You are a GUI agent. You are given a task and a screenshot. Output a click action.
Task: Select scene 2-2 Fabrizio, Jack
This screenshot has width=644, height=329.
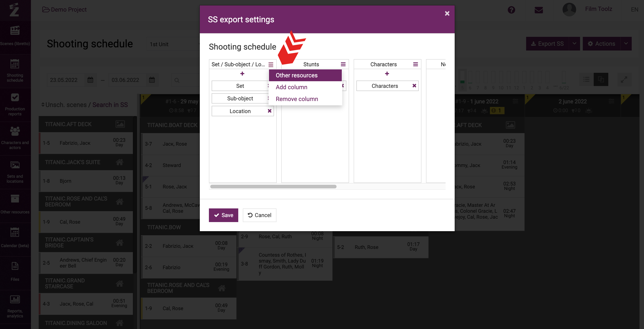point(189,246)
